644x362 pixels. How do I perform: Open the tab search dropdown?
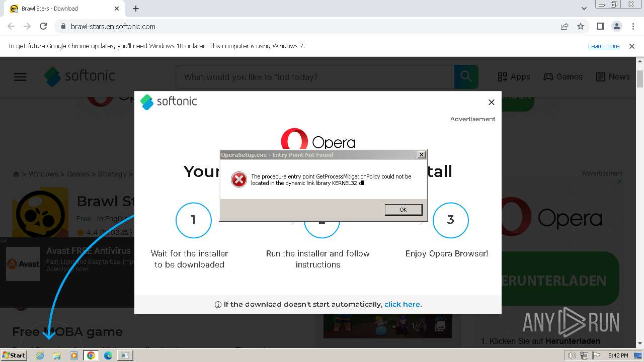coord(584,9)
